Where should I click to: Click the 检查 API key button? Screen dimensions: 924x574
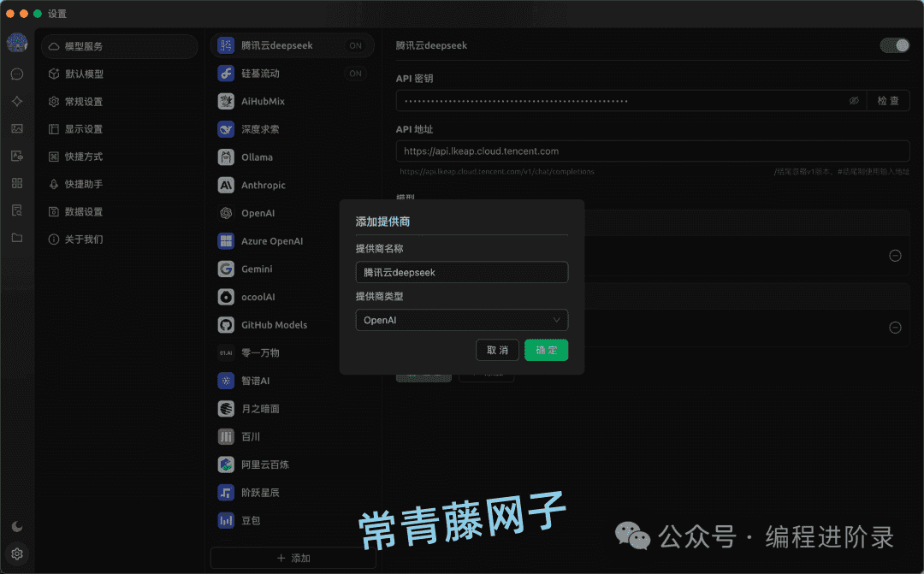point(888,101)
